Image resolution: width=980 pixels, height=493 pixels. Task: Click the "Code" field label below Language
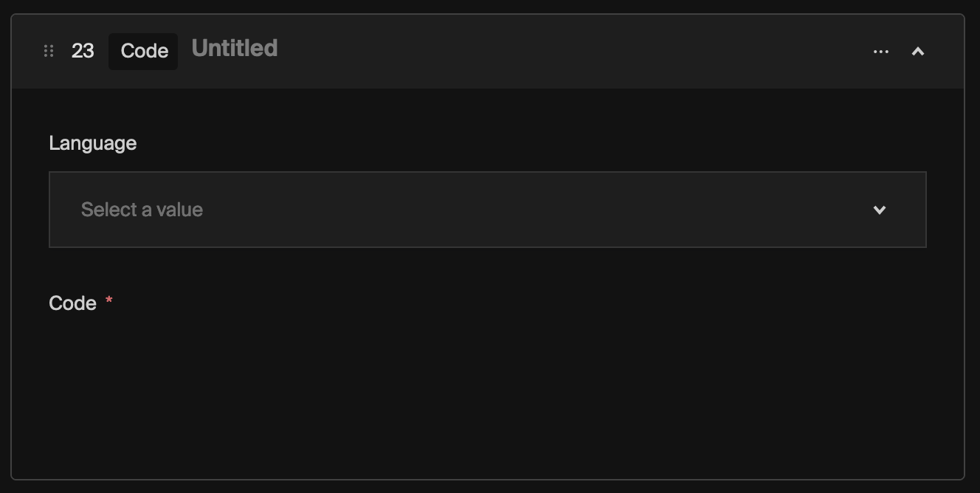(72, 303)
